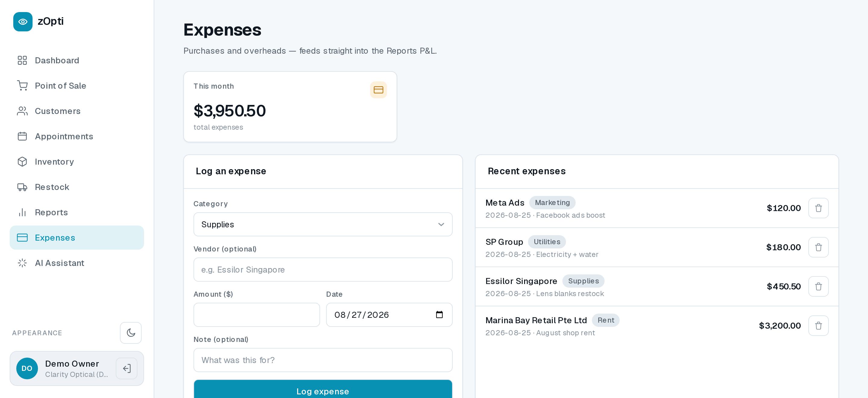
Task: Click 'Facebook ads boost' note text
Action: [571, 215]
